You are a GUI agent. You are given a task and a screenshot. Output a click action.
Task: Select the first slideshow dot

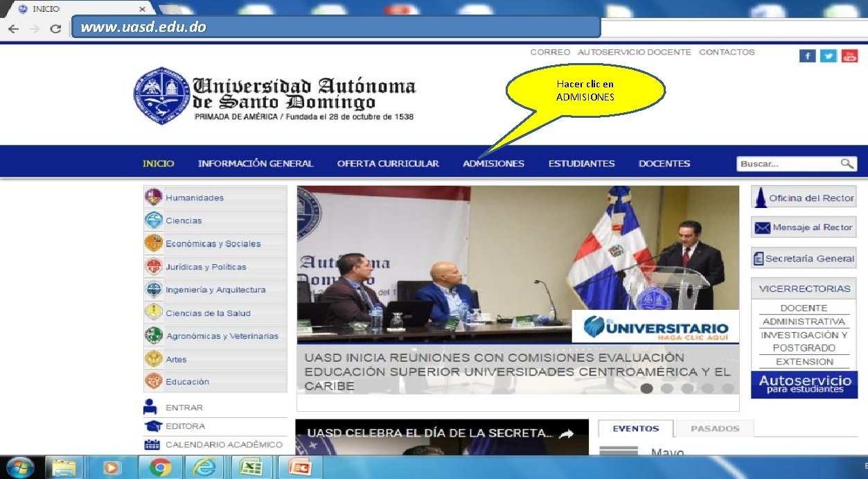coord(646,388)
